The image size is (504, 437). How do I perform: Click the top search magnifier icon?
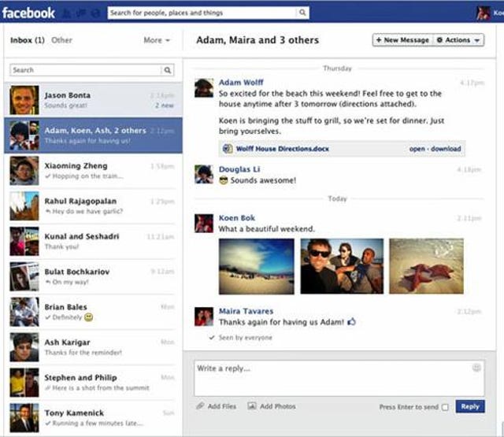[302, 13]
